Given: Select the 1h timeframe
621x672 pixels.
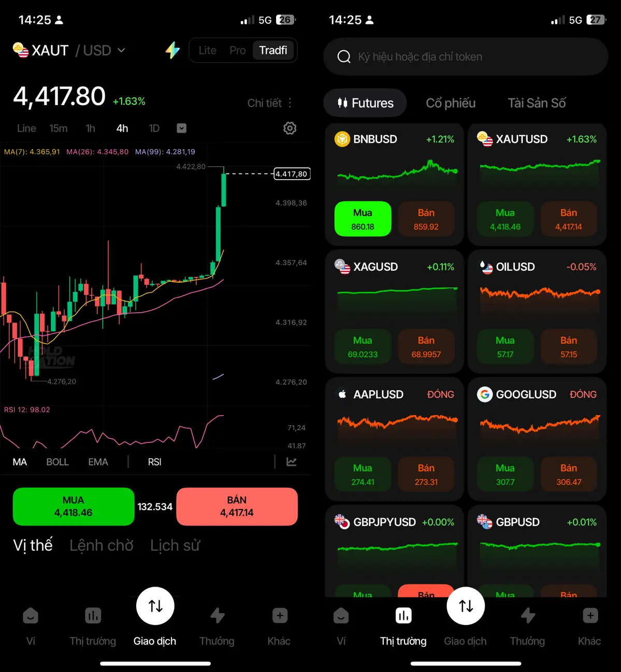Looking at the screenshot, I should (91, 128).
